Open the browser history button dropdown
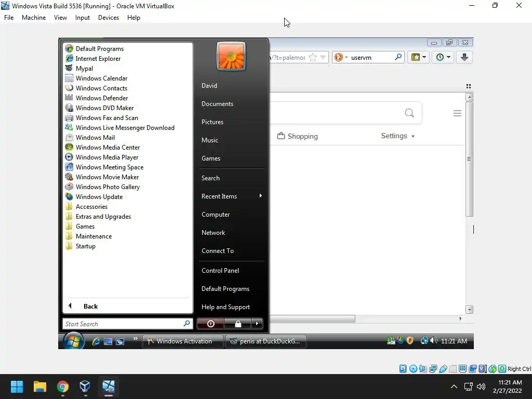The width and height of the screenshot is (532, 399). coord(443,57)
